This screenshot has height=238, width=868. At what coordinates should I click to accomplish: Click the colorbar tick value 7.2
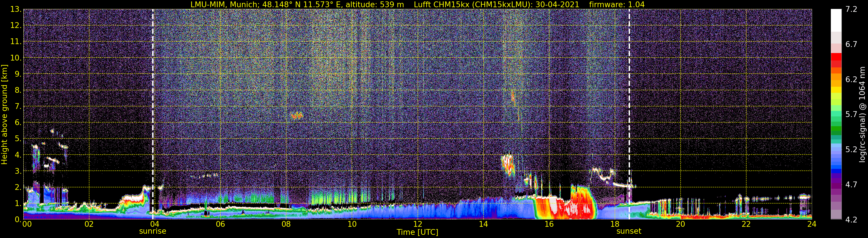tap(851, 10)
